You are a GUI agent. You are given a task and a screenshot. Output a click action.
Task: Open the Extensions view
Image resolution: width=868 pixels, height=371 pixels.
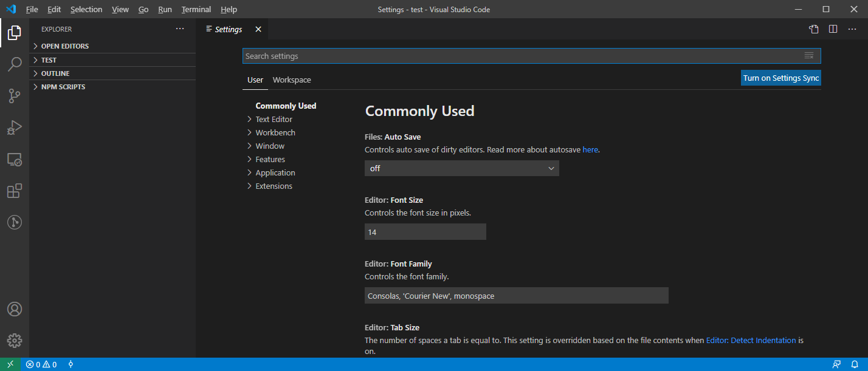tap(15, 191)
